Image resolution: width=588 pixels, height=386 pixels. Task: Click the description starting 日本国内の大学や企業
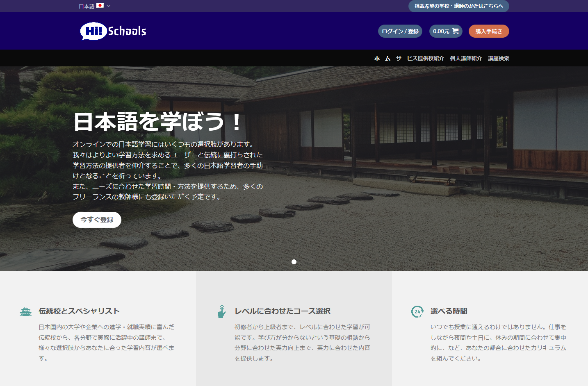[107, 343]
